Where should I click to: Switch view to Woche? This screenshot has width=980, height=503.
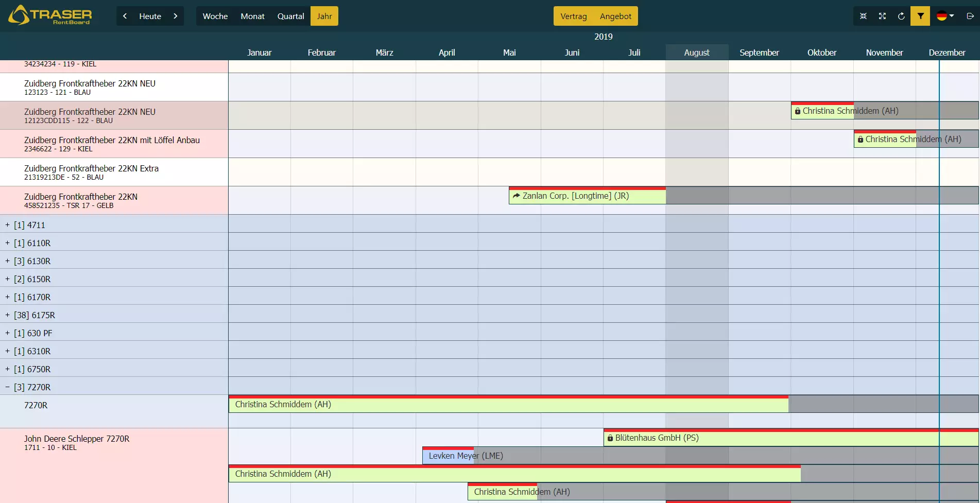(x=215, y=16)
